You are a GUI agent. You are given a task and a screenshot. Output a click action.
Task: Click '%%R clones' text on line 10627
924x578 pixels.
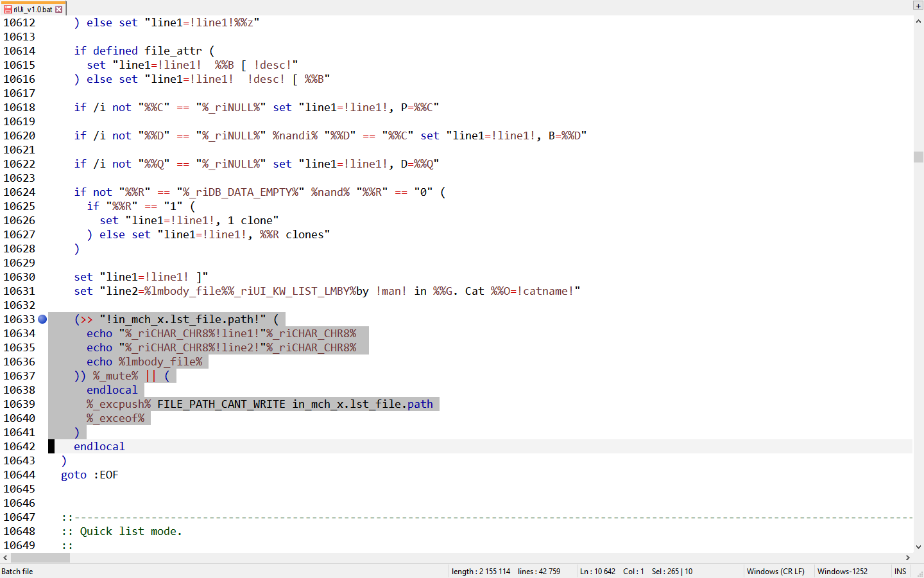[292, 234]
